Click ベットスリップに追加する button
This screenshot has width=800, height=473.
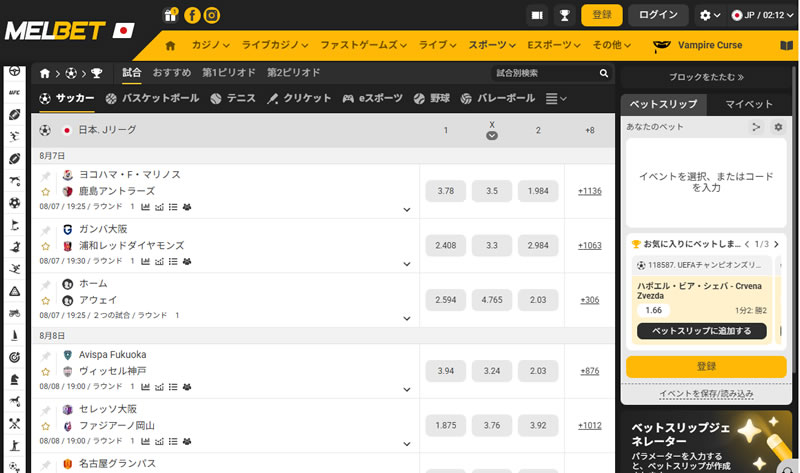pyautogui.click(x=702, y=331)
